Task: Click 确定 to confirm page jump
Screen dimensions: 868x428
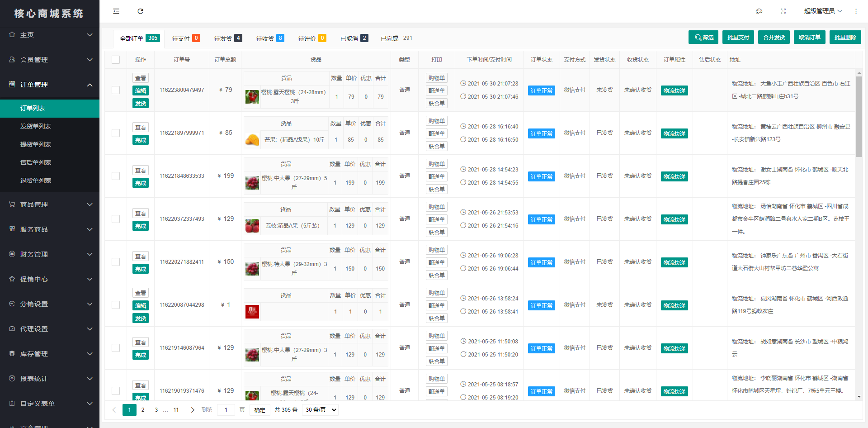Action: [259, 410]
